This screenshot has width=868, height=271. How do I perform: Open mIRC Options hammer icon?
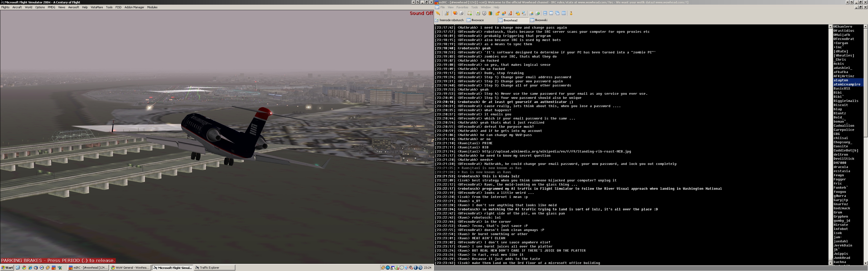(x=447, y=13)
